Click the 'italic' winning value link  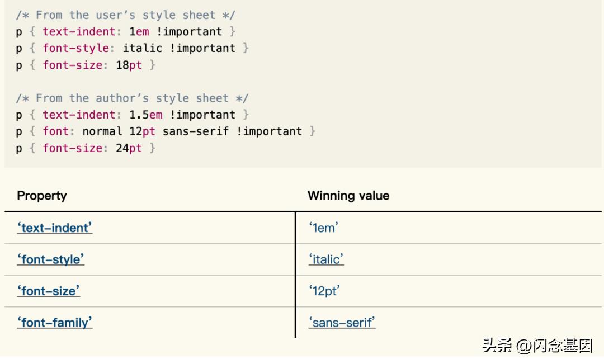tap(326, 259)
